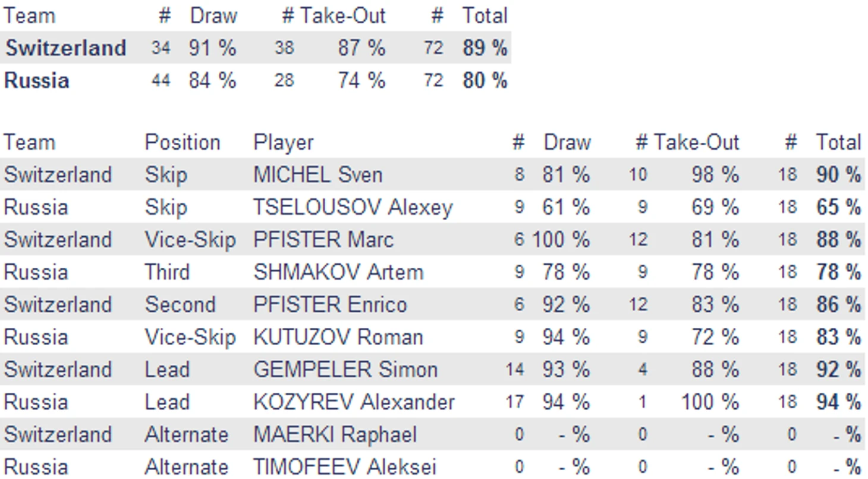The width and height of the screenshot is (868, 479).
Task: Click the Take-Out header in player table
Action: (x=696, y=142)
